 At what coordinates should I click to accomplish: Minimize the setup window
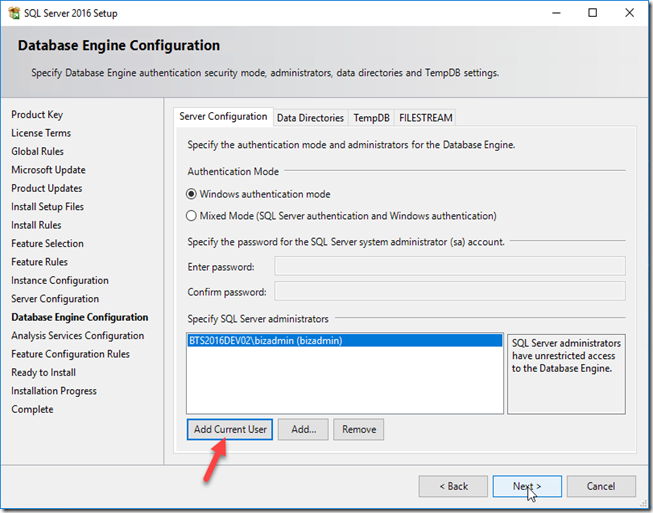coord(556,13)
